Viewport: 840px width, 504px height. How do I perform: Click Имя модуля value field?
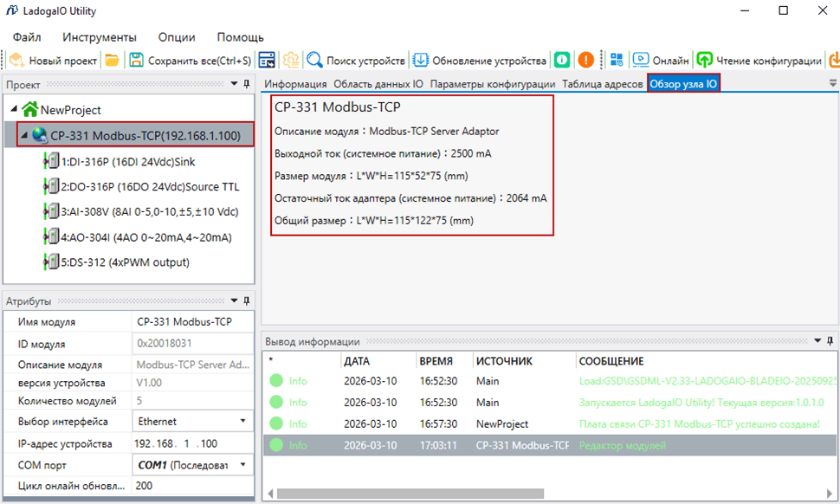192,322
